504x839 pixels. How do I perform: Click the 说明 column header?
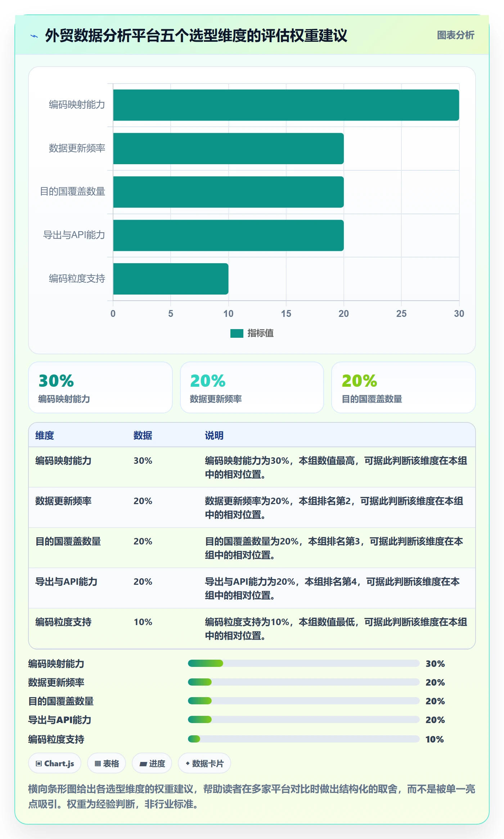coord(214,435)
